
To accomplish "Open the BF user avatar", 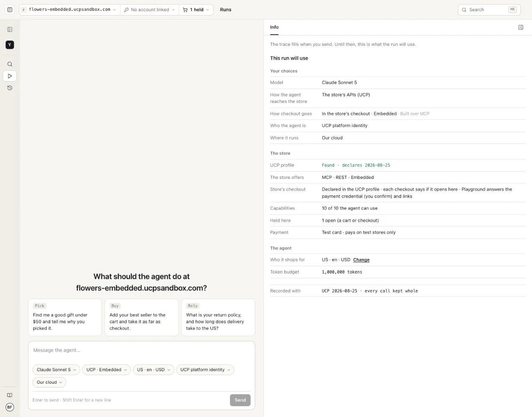I will [x=9, y=407].
